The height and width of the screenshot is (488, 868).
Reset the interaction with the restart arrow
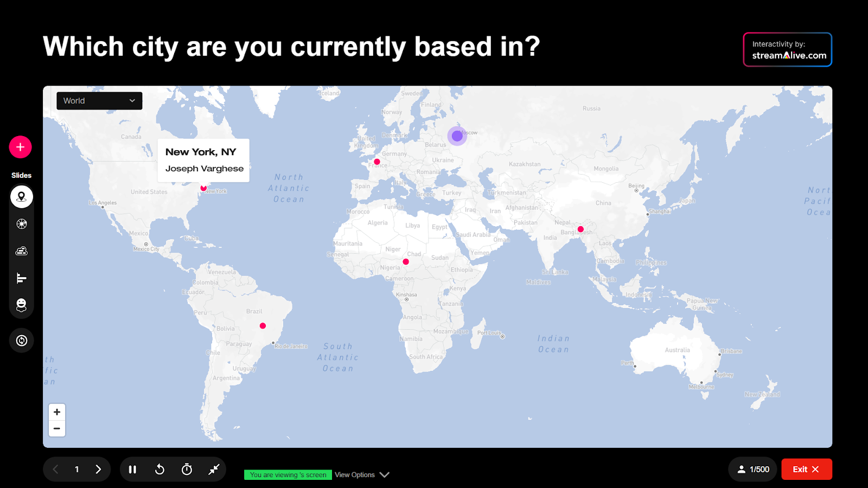click(x=159, y=470)
